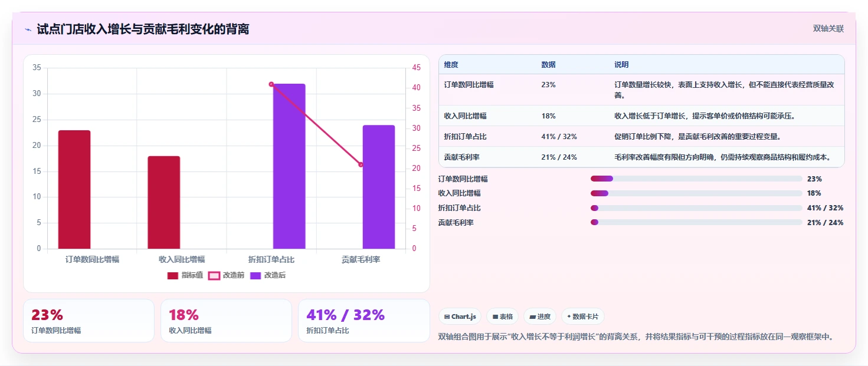
Task: Click the red 收入同比增幅 bar in chart
Action: tap(163, 202)
